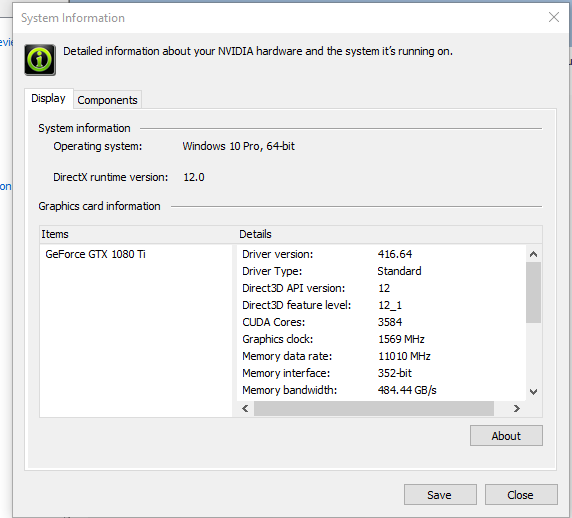Viewport: 572px width, 518px height.
Task: Click the Memory bandwidth 484.44 GB/s value
Action: coord(407,390)
